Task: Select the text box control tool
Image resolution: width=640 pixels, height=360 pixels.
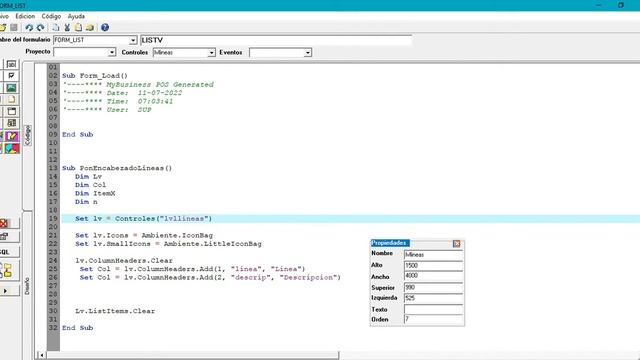Action: [11, 64]
